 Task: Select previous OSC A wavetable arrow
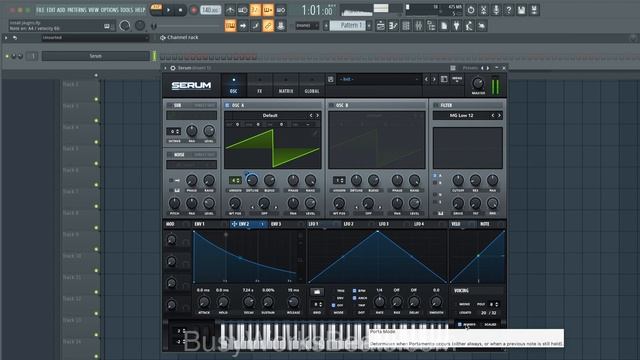(x=311, y=116)
